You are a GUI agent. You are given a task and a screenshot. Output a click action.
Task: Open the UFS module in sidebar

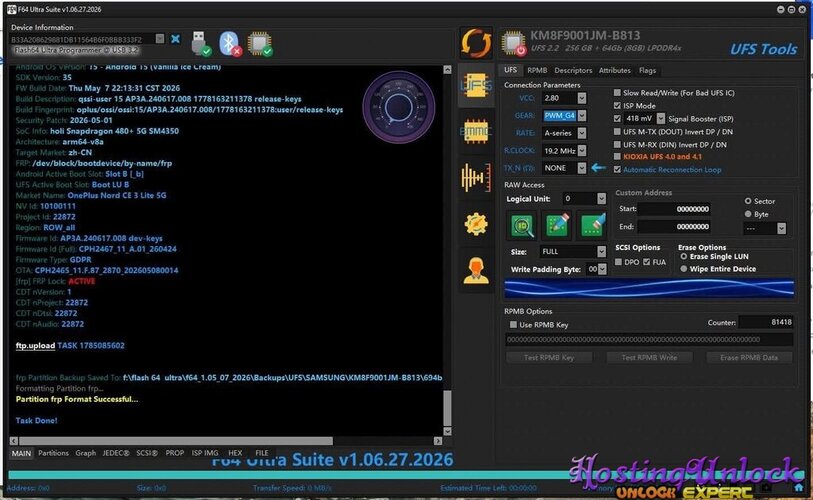pos(476,86)
